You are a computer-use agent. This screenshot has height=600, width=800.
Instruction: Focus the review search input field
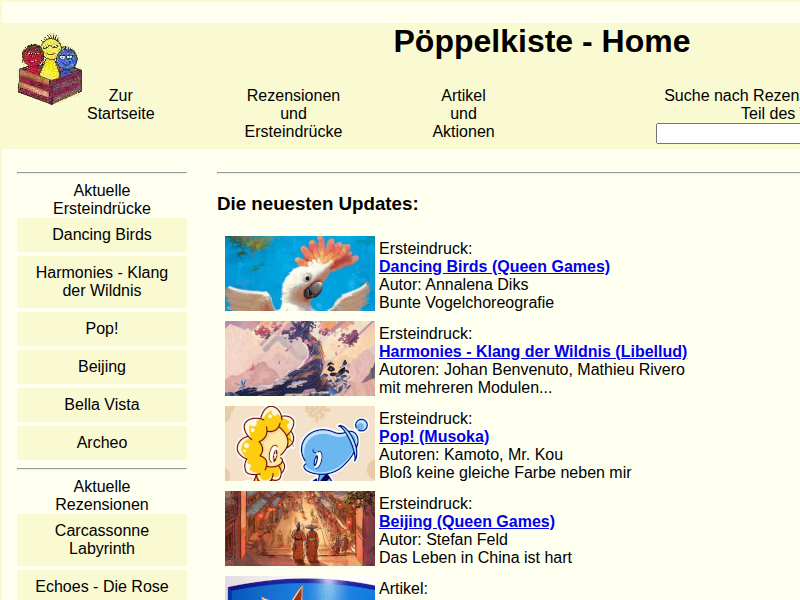pos(728,134)
